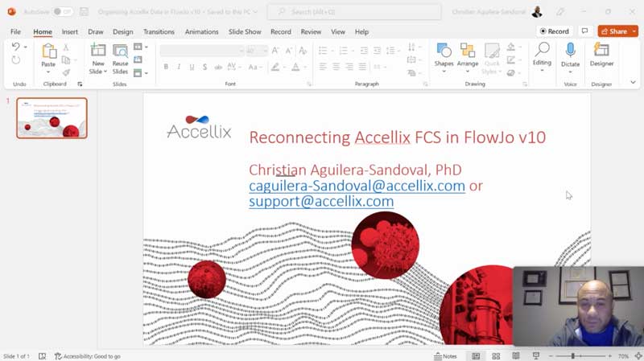
Task: Click the zoom slider in status bar
Action: (x=573, y=355)
